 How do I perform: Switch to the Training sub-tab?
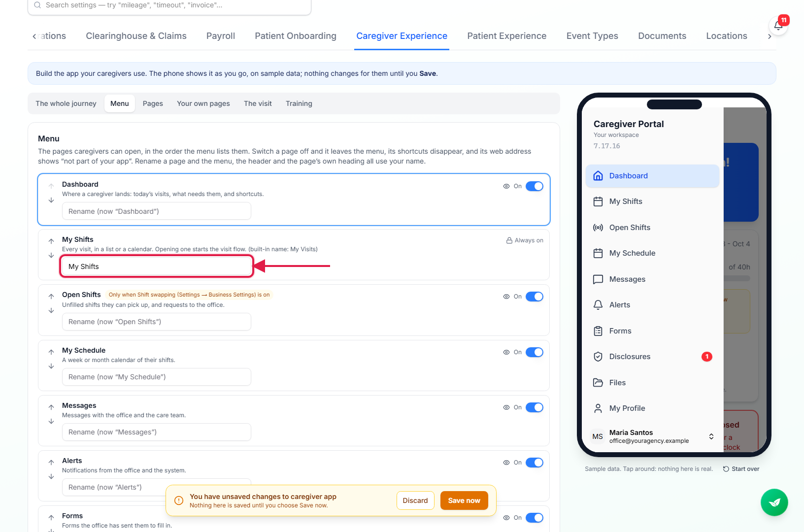pyautogui.click(x=299, y=103)
